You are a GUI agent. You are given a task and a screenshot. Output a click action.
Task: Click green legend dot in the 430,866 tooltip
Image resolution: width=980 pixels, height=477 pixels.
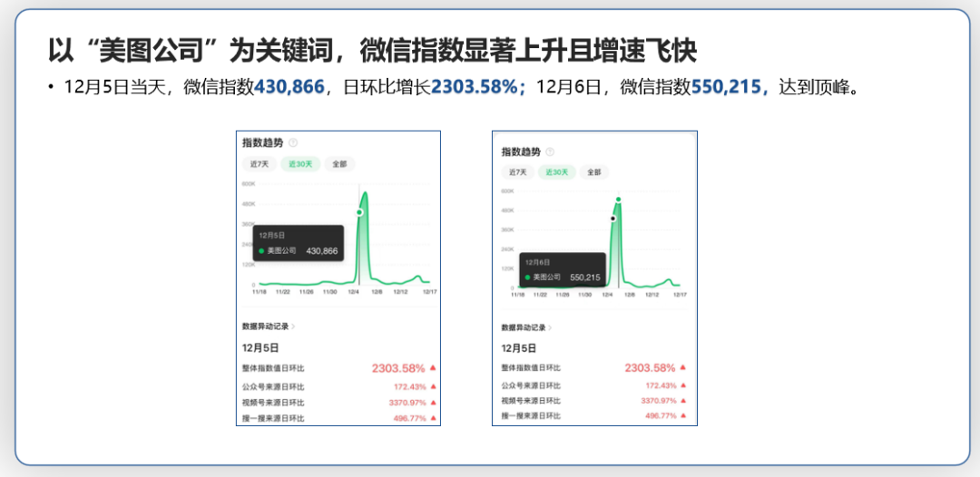pos(261,250)
